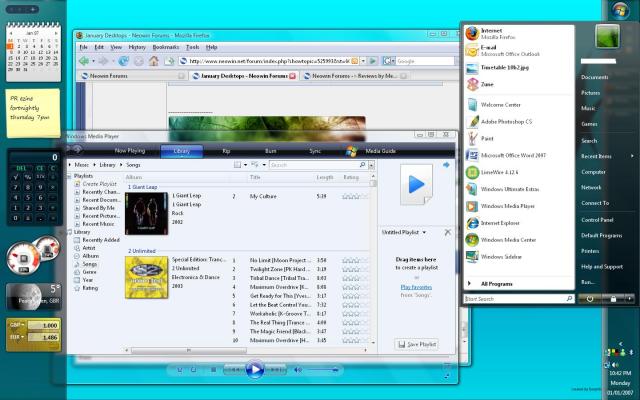Open the Media Guide tab
640x400 pixels.
pyautogui.click(x=380, y=151)
